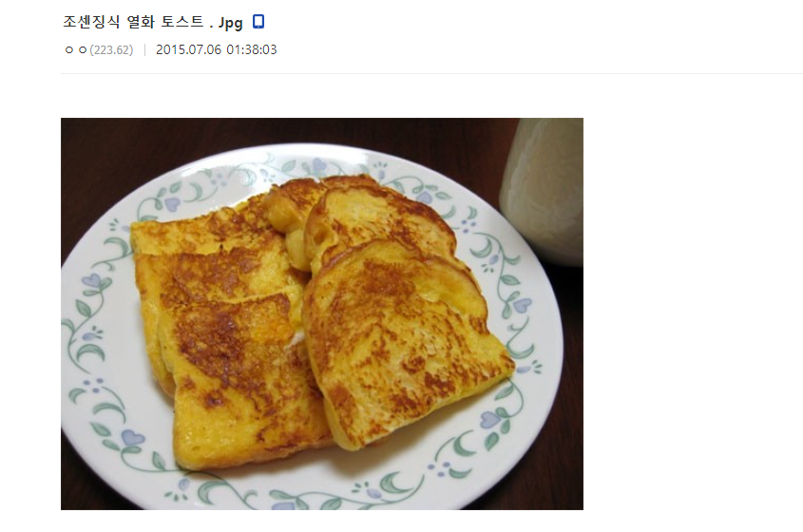Open the post title ending with '토스트 . Jpg'
Viewport: 803px width, 532px height.
click(x=153, y=22)
